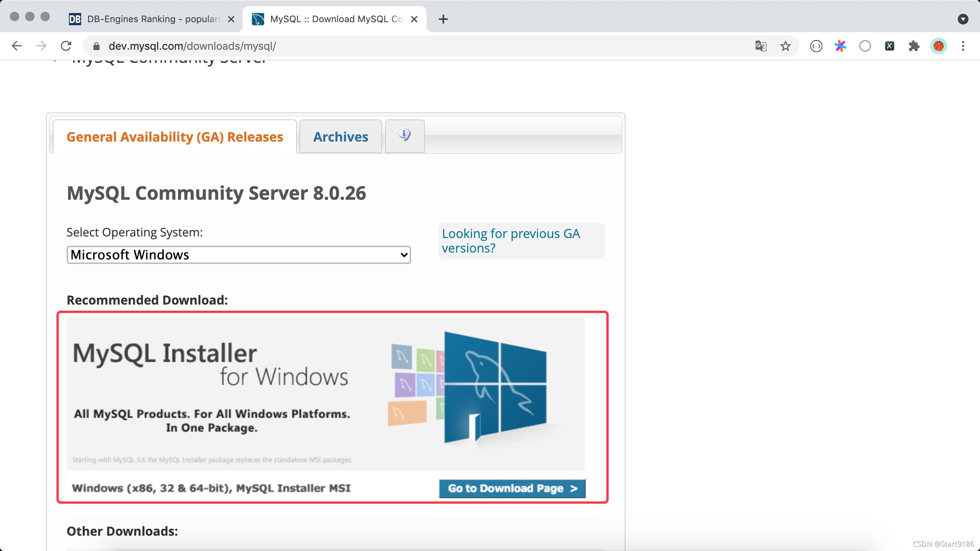Open the information icon tab
The height and width of the screenshot is (551, 980).
point(404,135)
